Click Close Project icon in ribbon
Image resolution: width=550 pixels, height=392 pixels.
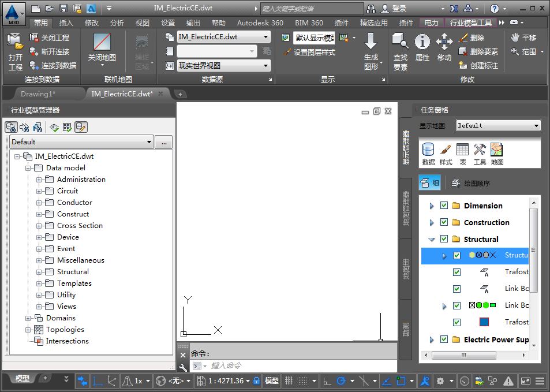[x=34, y=38]
